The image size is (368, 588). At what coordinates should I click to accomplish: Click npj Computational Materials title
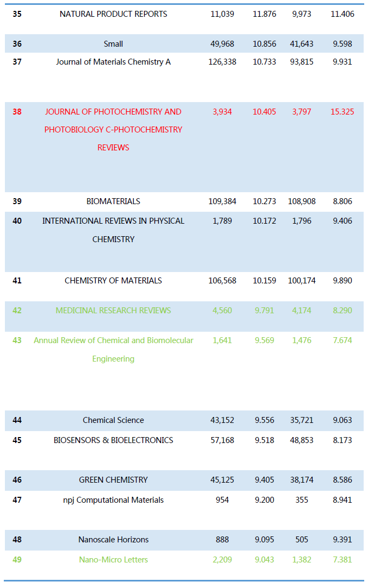click(113, 500)
